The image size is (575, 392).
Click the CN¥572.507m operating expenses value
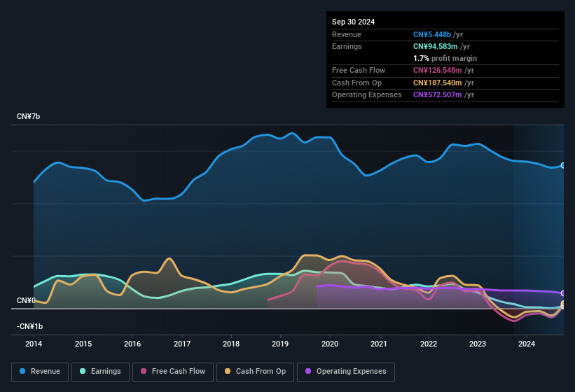click(x=438, y=94)
